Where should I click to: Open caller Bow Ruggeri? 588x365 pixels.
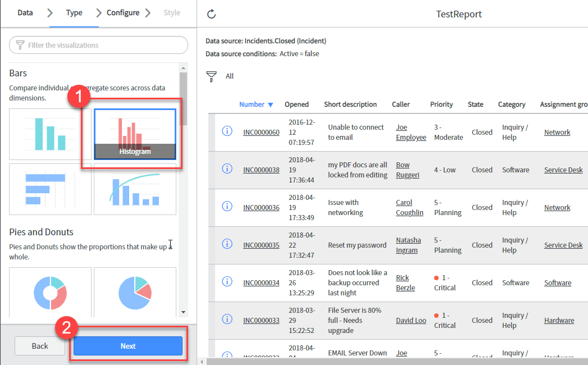click(407, 170)
